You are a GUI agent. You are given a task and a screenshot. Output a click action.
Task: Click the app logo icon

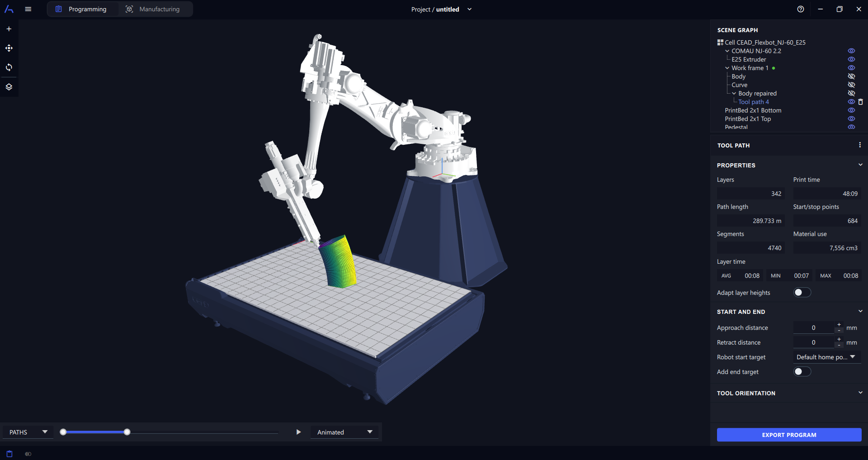(x=9, y=9)
